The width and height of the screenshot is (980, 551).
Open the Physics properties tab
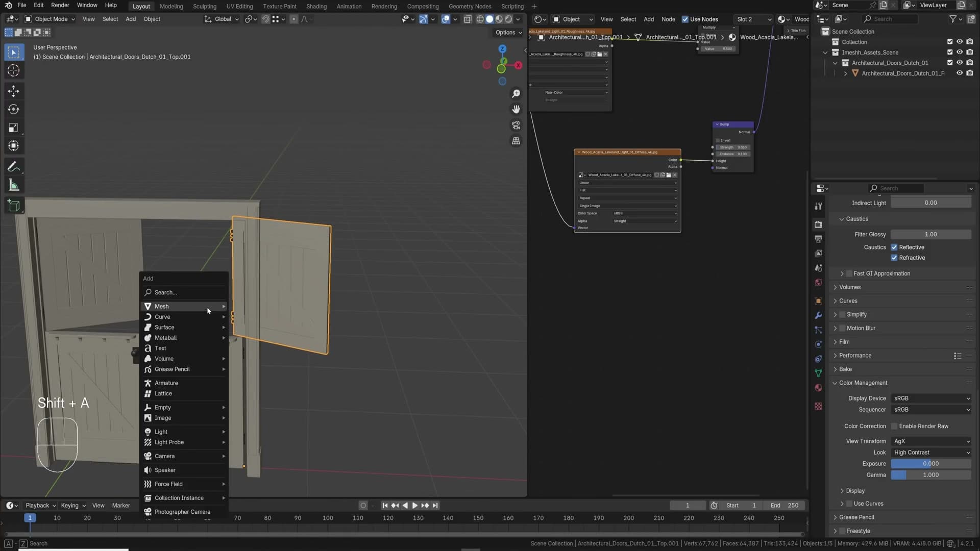click(x=819, y=344)
